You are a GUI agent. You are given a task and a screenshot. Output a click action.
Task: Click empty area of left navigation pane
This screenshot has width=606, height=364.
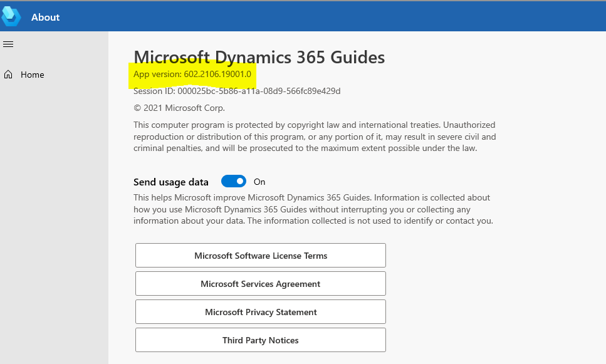(54, 219)
